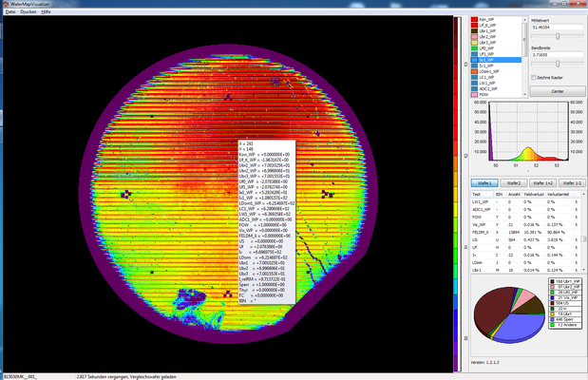
Task: Select ADC1_WP from the parameter list
Action: 490,90
